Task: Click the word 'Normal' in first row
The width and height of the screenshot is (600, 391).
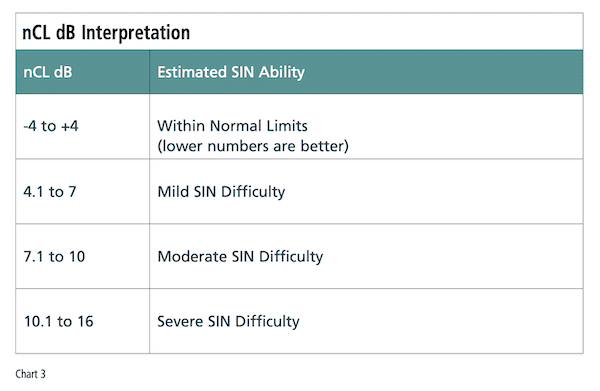Action: [x=236, y=126]
